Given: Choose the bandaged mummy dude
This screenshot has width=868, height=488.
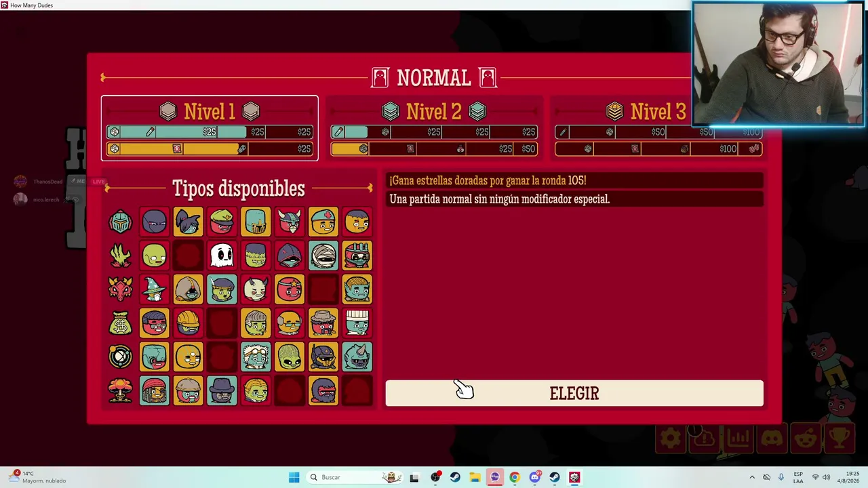Looking at the screenshot, I should pos(323,256).
